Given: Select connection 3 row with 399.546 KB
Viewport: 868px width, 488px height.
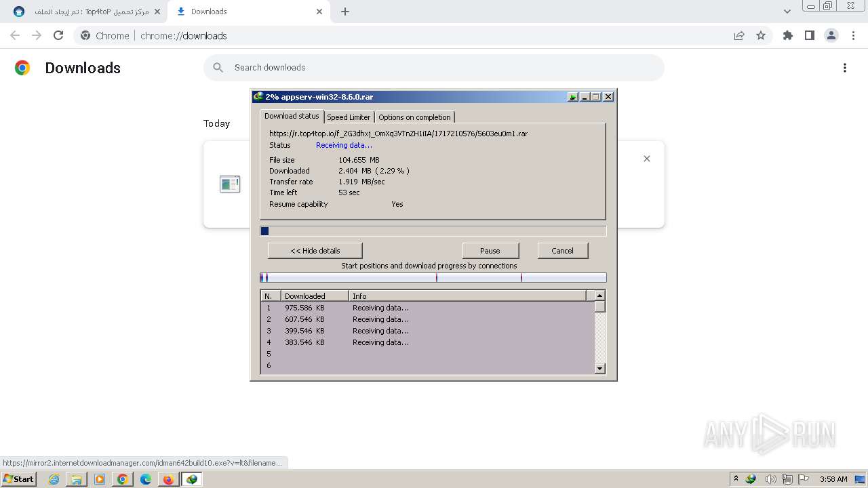Looking at the screenshot, I should pyautogui.click(x=428, y=331).
